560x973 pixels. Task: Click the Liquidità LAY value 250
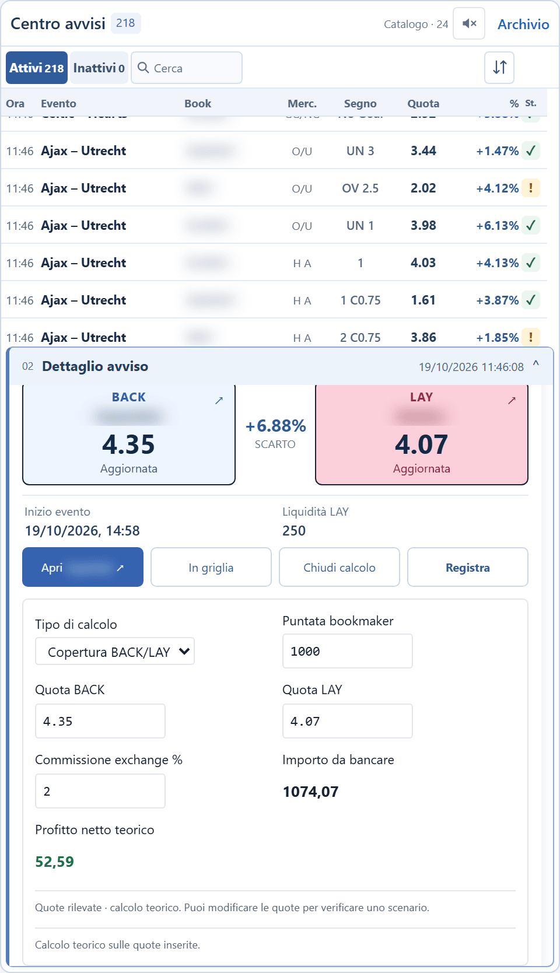pyautogui.click(x=294, y=530)
